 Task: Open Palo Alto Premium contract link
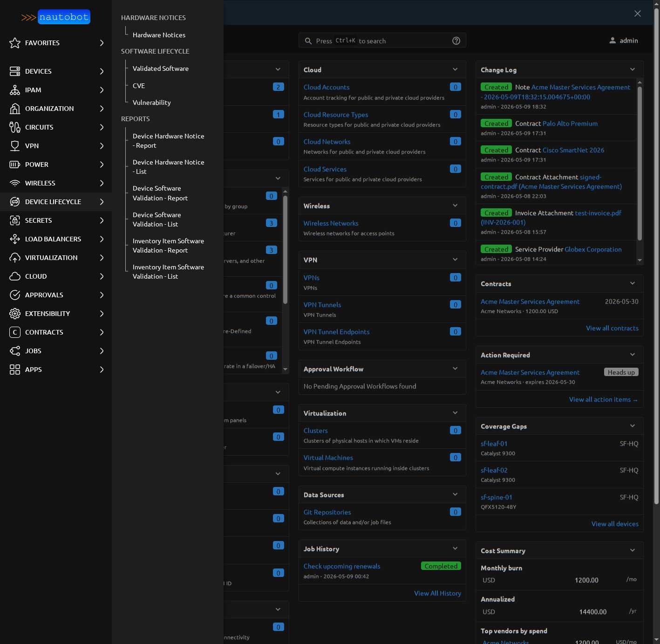coord(570,123)
